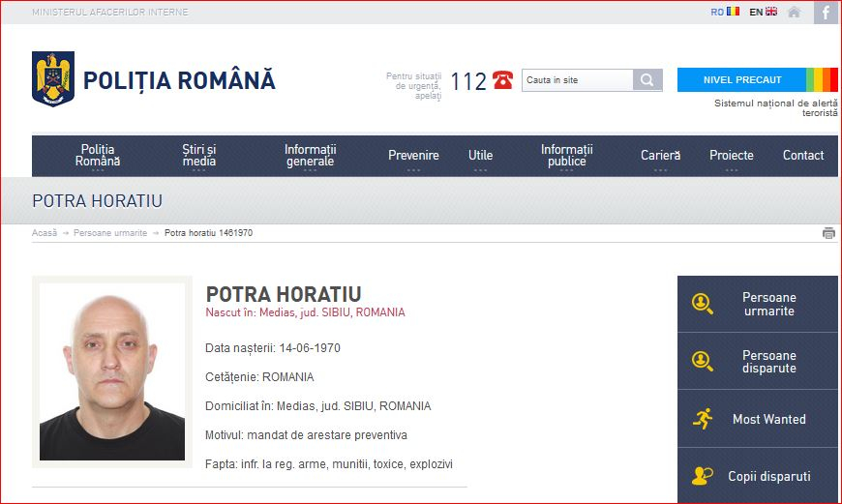Viewport: 842px width, 504px height.
Task: Open Persoane disparute sidebar link
Action: [758, 361]
